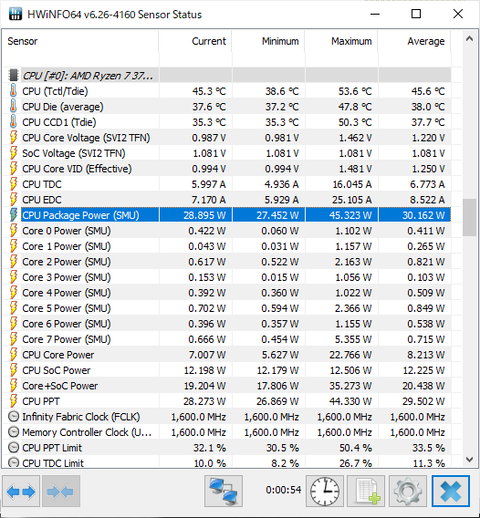The image size is (480, 518).
Task: Click the 53.6 °C maximum Tctl/Tdie value
Action: [x=355, y=91]
